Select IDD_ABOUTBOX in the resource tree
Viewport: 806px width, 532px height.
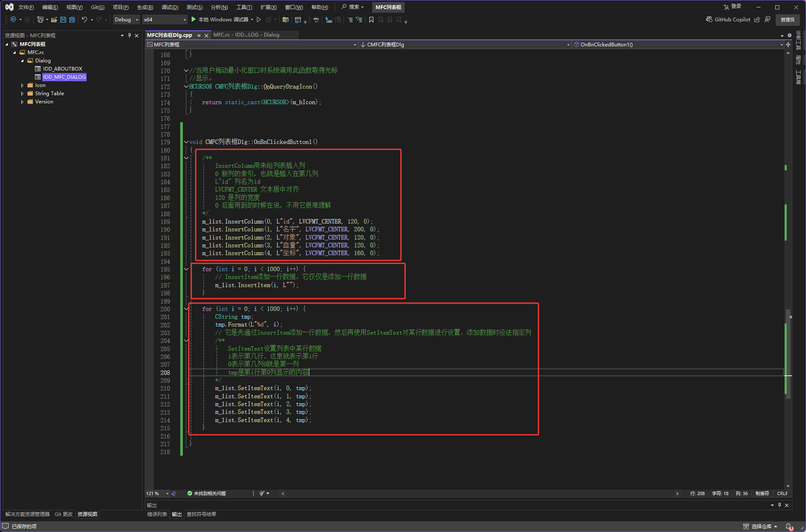tap(62, 69)
